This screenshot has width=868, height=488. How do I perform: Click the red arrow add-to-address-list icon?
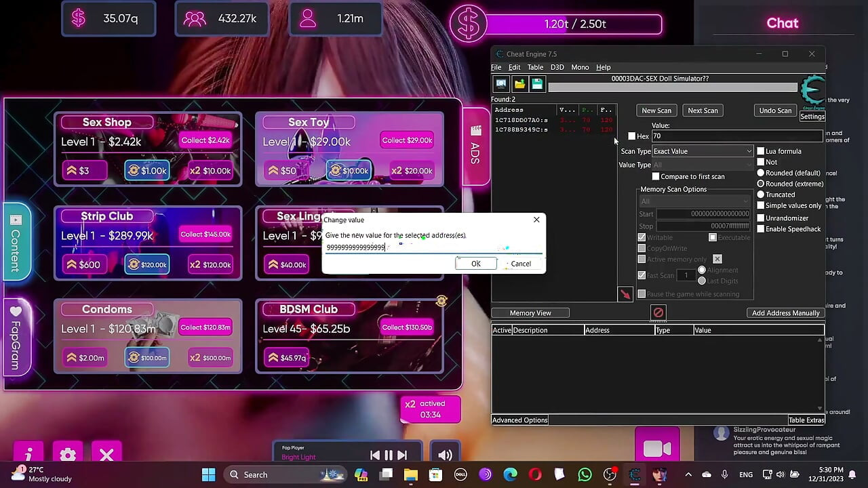point(625,294)
